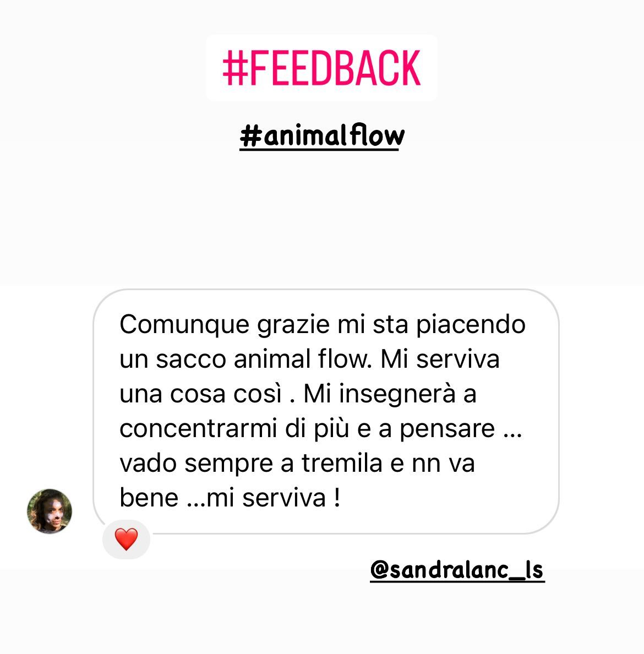The image size is (644, 654).
Task: Open the @sandralanc_ls mention
Action: [x=457, y=570]
